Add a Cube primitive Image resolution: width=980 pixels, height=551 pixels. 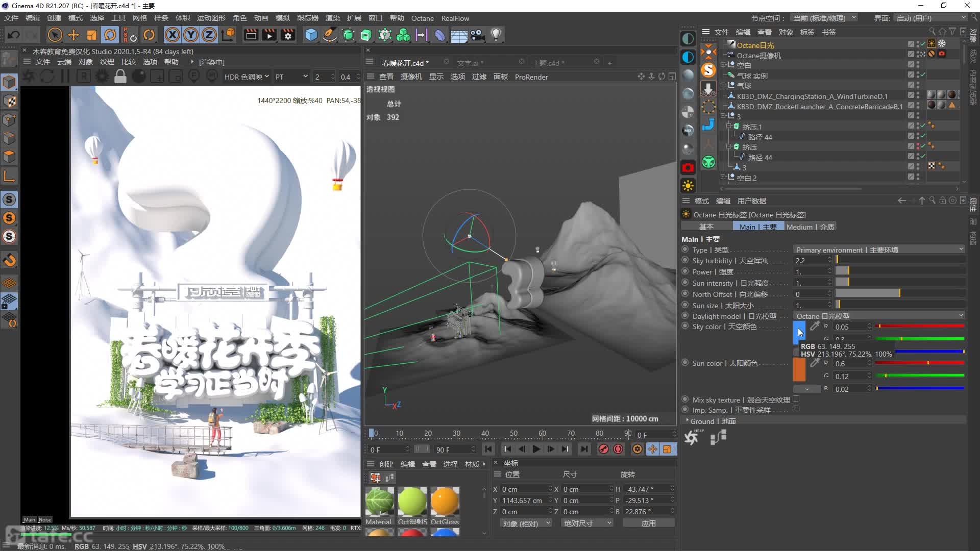click(x=311, y=35)
